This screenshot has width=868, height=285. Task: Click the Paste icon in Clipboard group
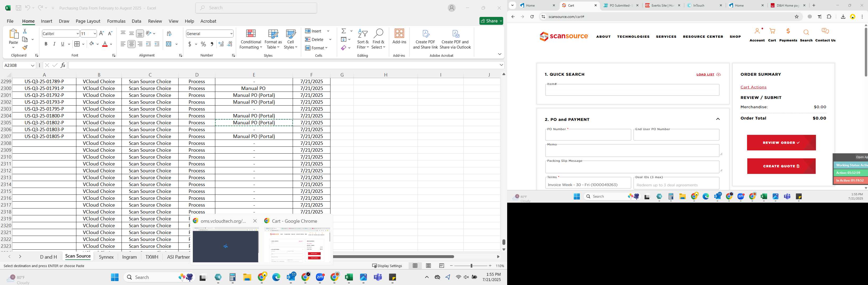[x=13, y=34]
